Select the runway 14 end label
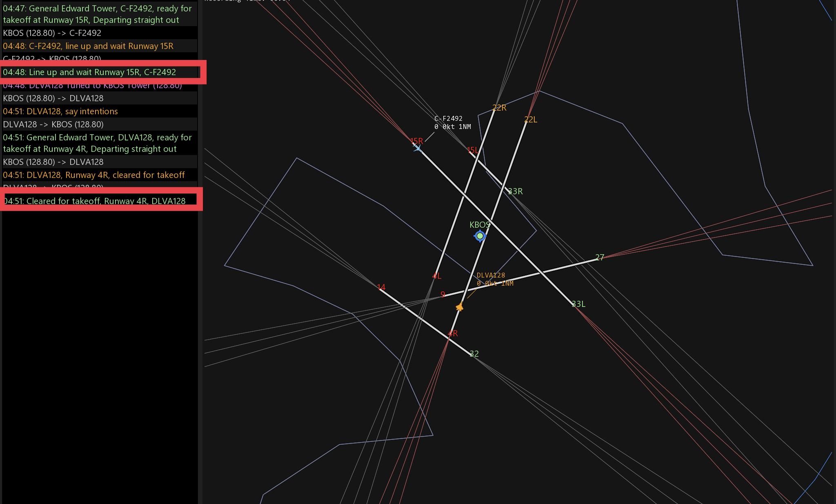 [381, 287]
